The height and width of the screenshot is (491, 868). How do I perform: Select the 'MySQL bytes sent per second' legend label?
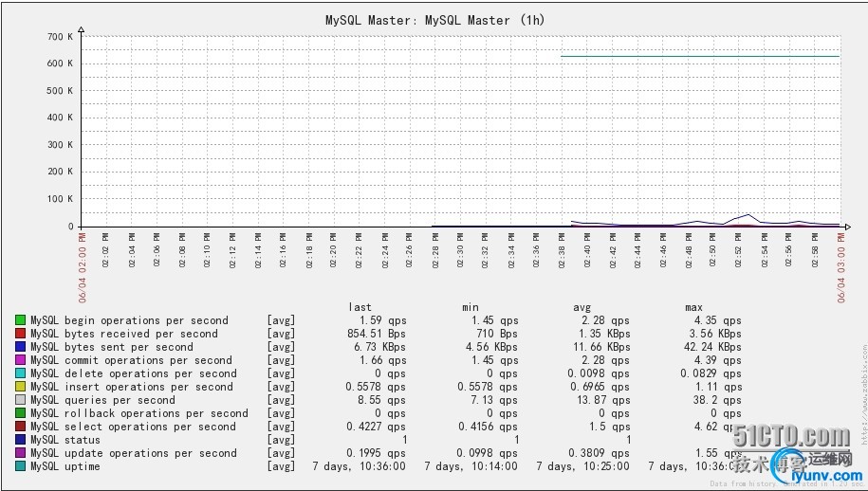click(x=112, y=347)
